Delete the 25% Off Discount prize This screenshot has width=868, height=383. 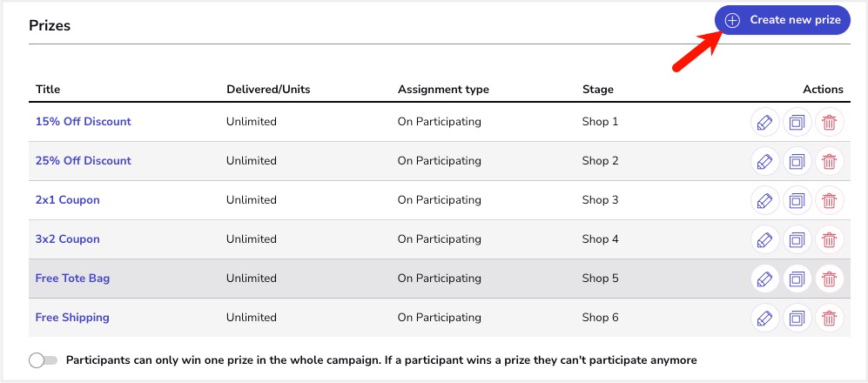829,162
